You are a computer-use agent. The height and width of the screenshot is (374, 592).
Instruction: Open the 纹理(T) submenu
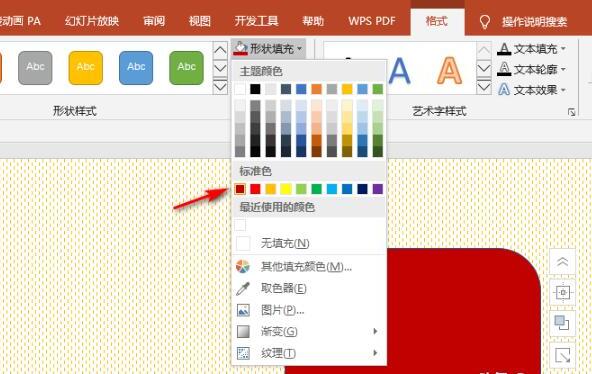coord(309,353)
